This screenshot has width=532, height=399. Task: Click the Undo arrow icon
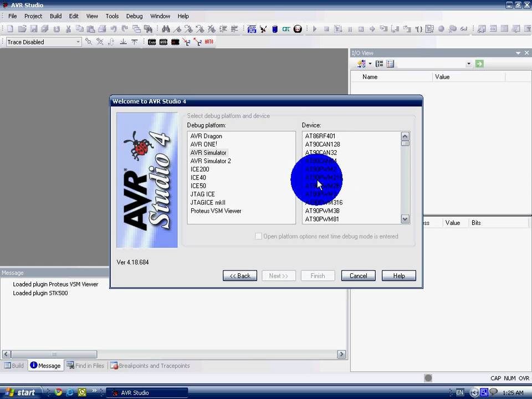click(114, 29)
